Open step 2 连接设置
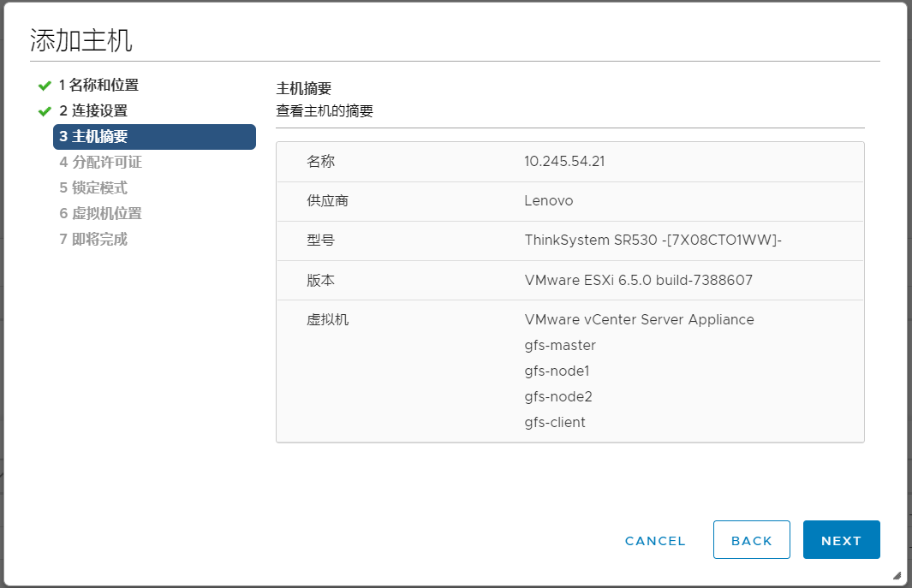This screenshot has height=588, width=912. click(x=93, y=110)
